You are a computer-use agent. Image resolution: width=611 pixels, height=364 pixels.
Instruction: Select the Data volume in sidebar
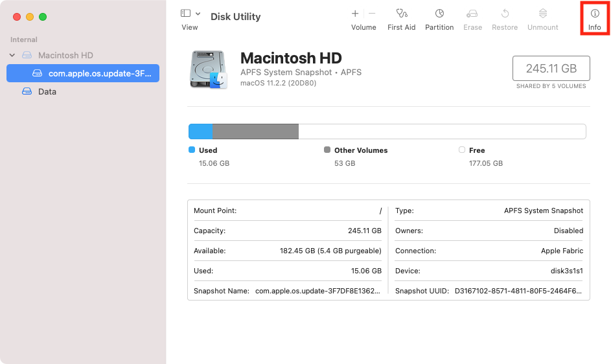[47, 91]
